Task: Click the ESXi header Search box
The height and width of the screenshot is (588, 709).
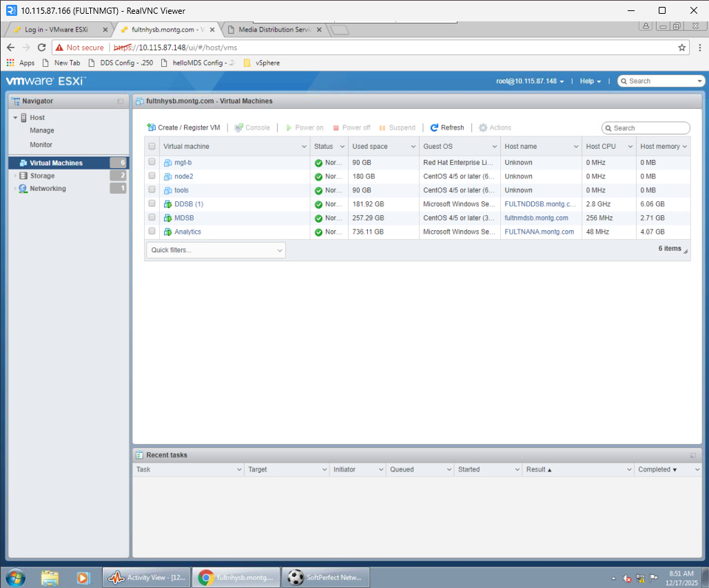Action: 661,81
